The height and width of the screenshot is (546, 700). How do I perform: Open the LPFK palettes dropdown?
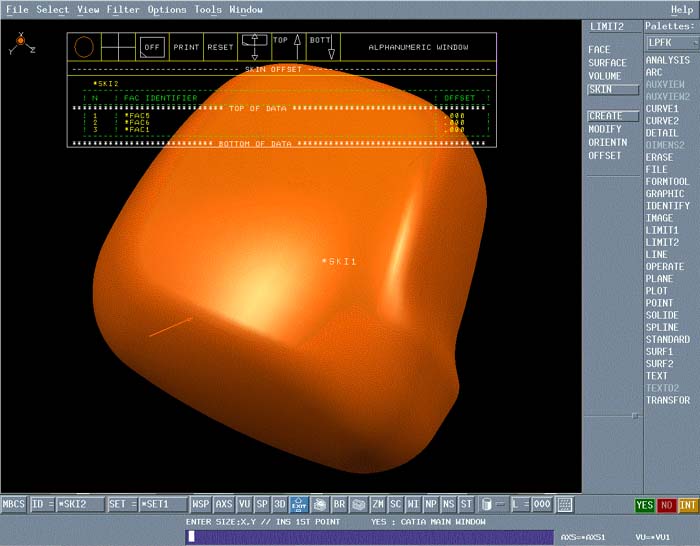[670, 43]
